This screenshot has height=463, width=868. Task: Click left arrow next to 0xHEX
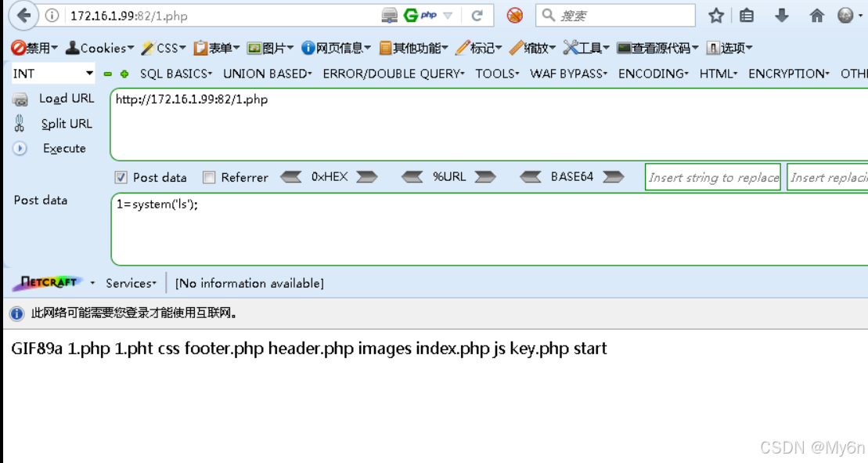291,177
